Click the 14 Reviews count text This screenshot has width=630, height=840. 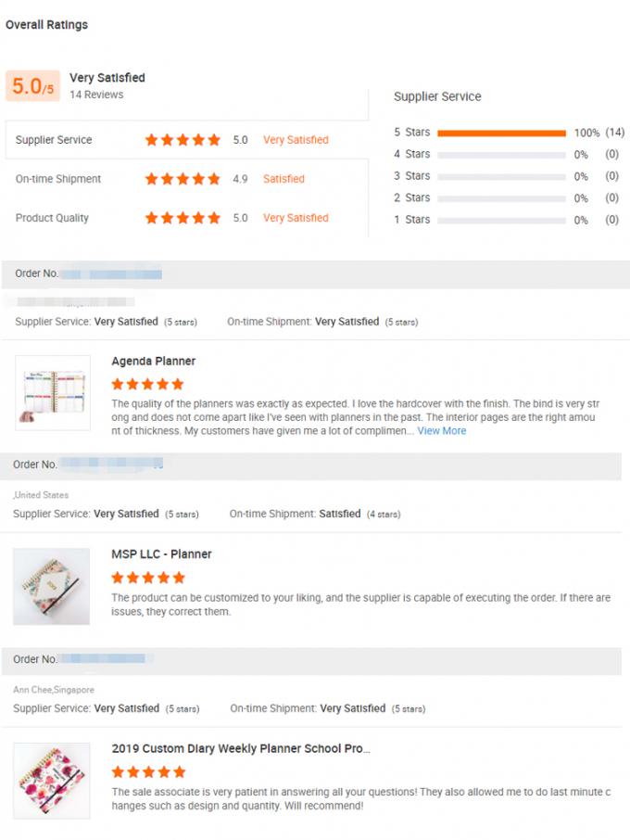coord(96,95)
